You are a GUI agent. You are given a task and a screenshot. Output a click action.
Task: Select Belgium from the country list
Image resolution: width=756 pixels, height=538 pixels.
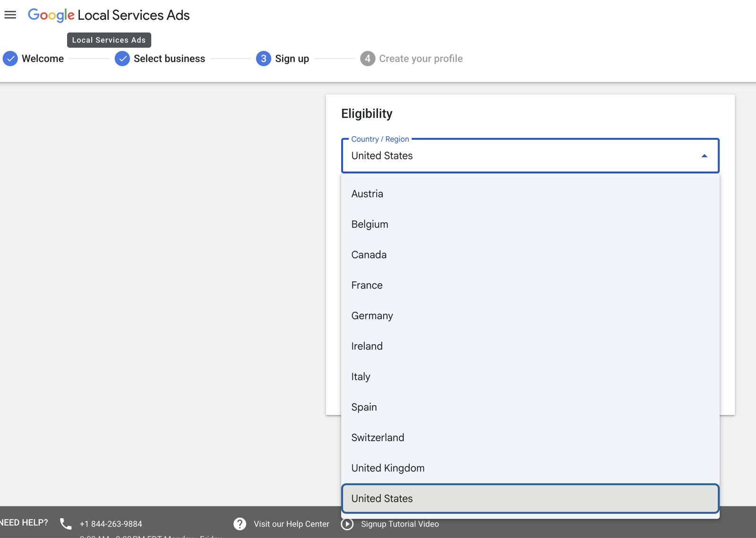530,224
